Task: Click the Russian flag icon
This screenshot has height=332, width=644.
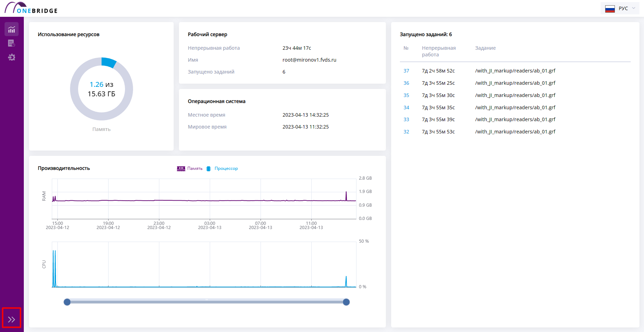Action: click(x=610, y=9)
